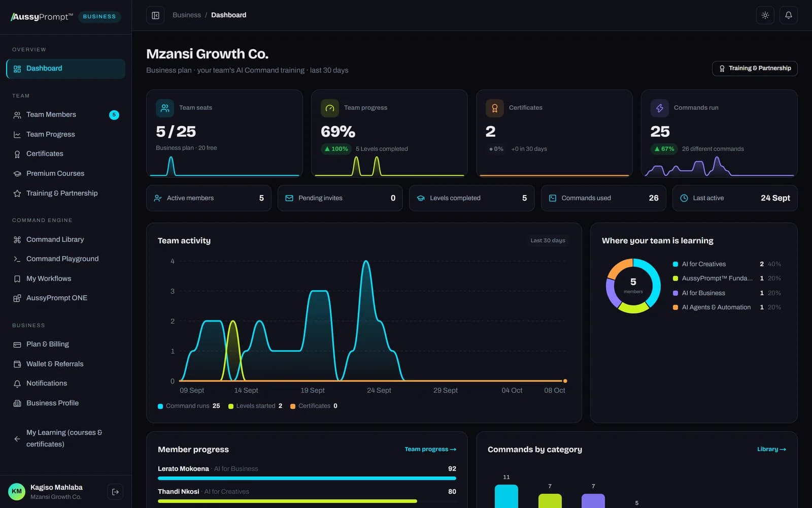The image size is (812, 508).
Task: Click the members donut chart
Action: coord(633,286)
